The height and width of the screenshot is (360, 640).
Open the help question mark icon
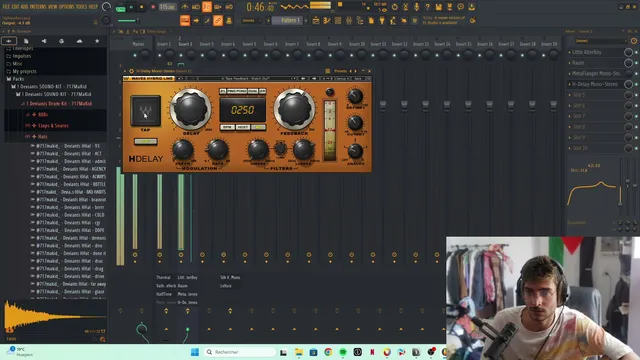(427, 7)
